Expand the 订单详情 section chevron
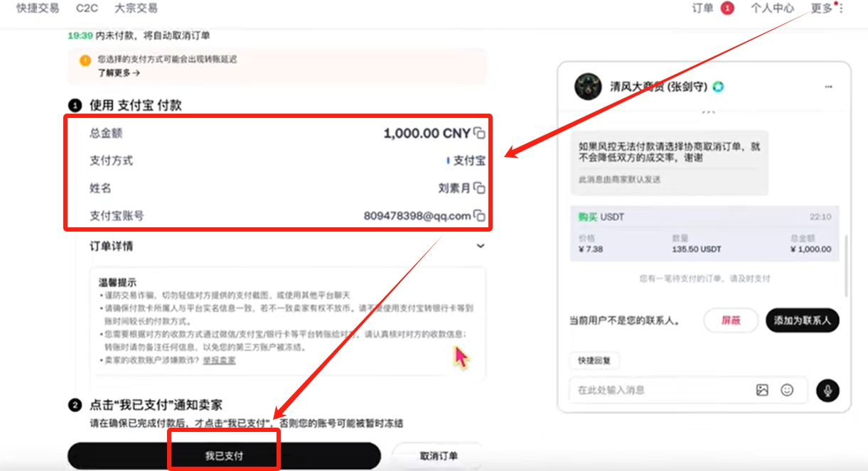Screen dimensions: 868x471 pos(481,246)
